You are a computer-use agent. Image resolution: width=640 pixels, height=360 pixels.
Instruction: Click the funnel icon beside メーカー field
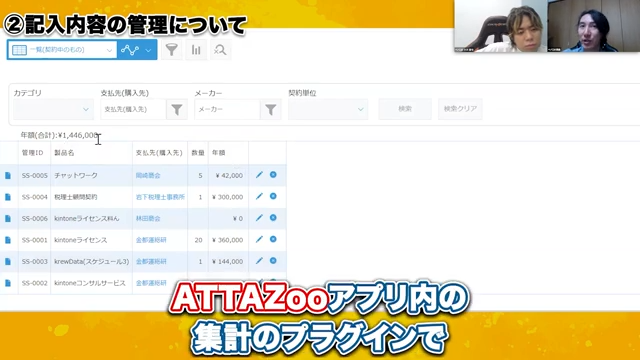coord(271,109)
